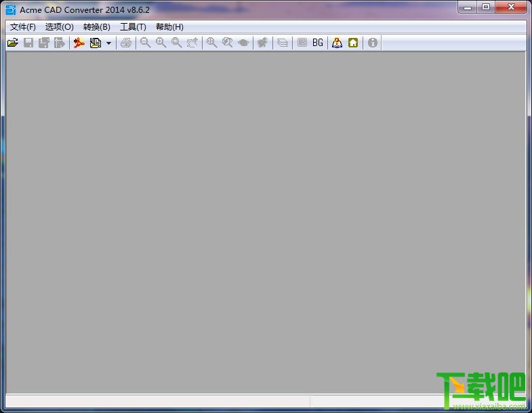The width and height of the screenshot is (532, 413).
Task: Toggle background color with BG button
Action: tap(318, 43)
